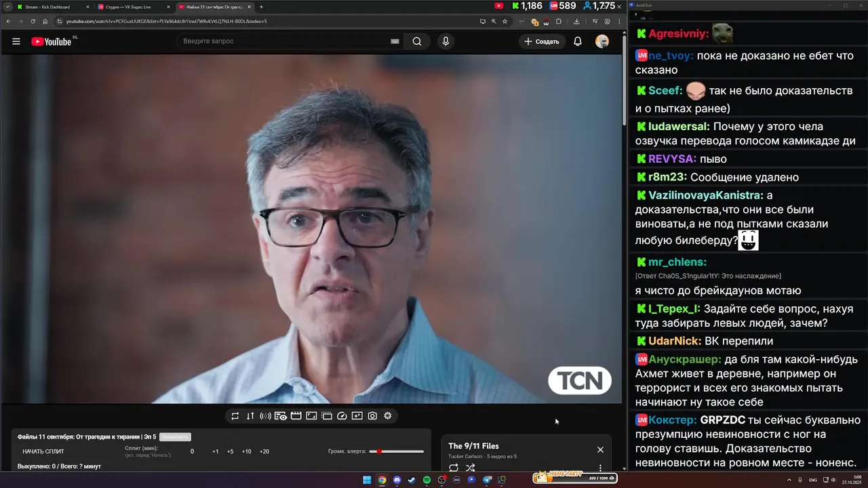Screen dimensions: 868x488
Task: Click username UdarNick in chat
Action: [x=675, y=341]
